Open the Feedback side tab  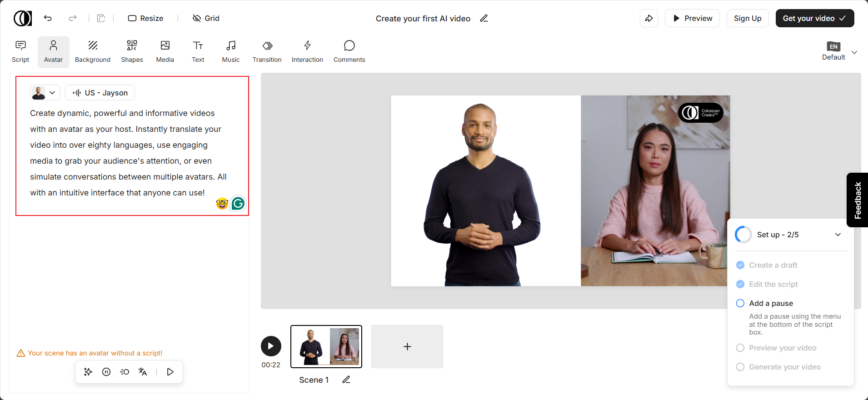coord(858,200)
